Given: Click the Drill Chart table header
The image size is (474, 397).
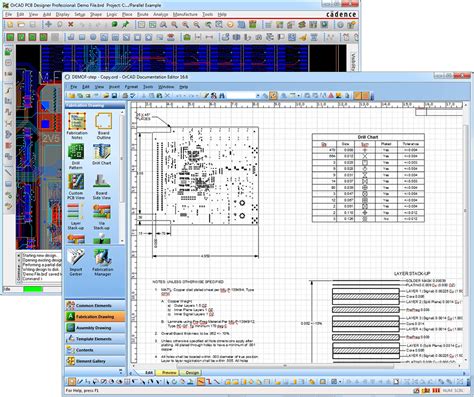Looking at the screenshot, I should 368,137.
